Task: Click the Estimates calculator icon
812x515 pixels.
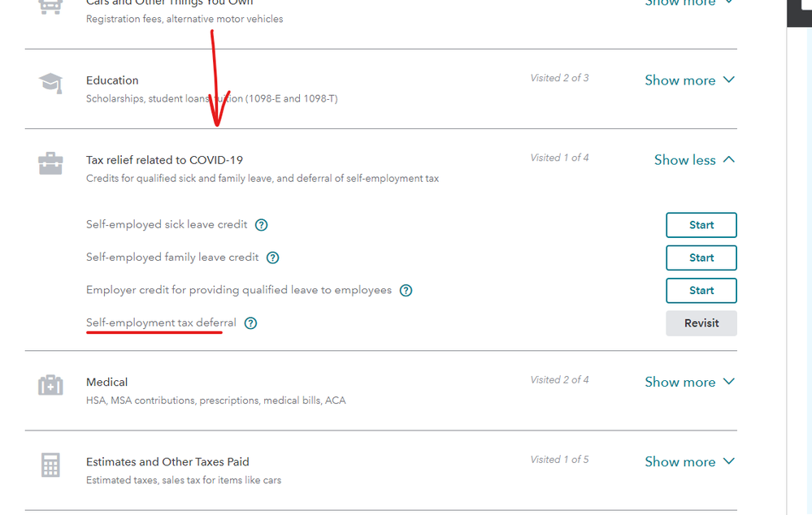Action: point(50,465)
